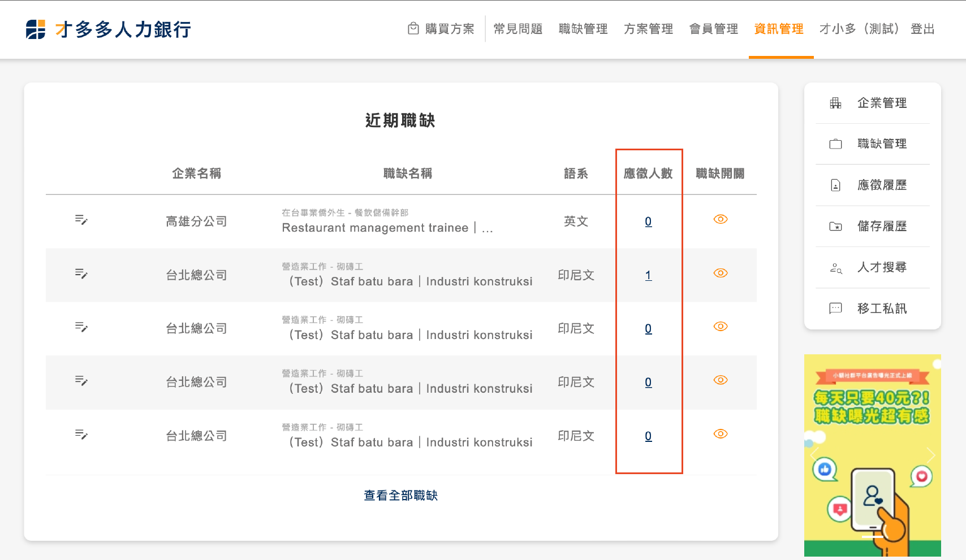This screenshot has width=966, height=560.
Task: Open applicant count link showing 1
Action: pos(648,275)
